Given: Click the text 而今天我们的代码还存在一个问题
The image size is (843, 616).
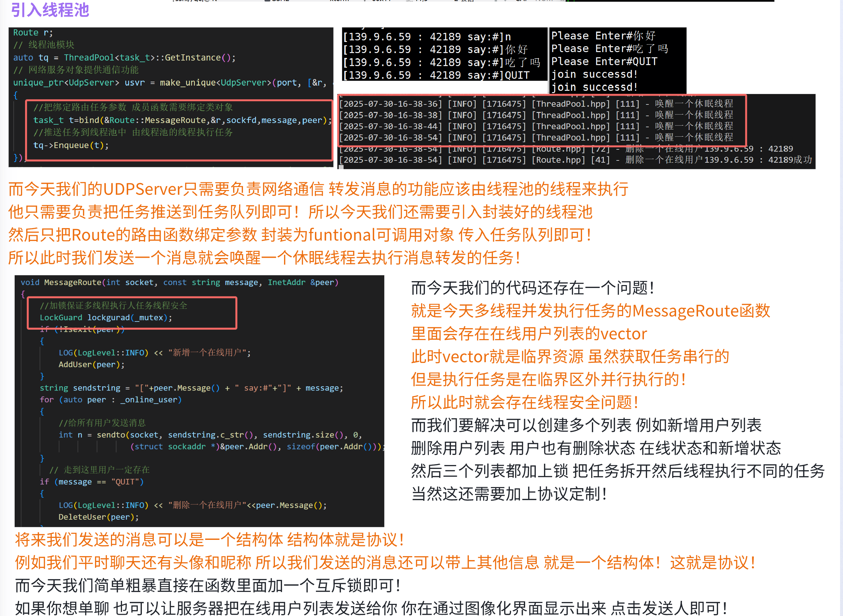Looking at the screenshot, I should click(532, 288).
